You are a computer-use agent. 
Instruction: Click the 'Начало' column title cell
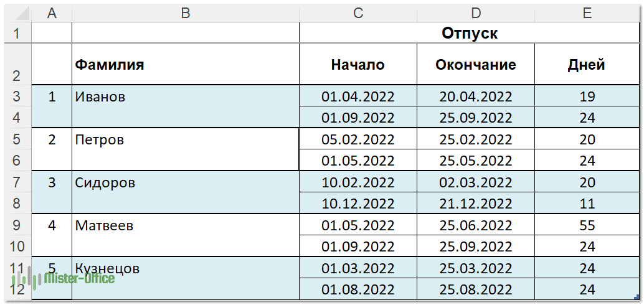pos(358,64)
